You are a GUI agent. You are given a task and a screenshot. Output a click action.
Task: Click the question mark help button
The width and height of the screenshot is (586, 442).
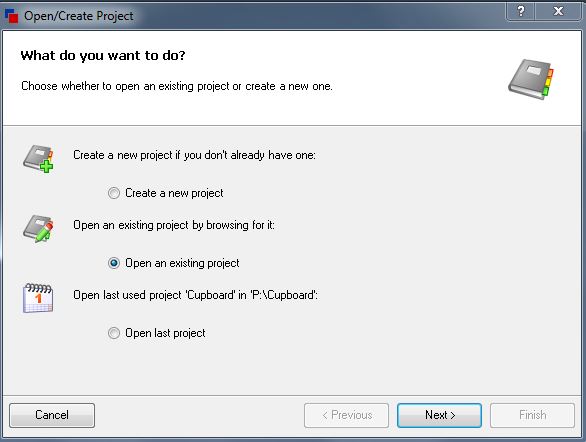pyautogui.click(x=521, y=10)
